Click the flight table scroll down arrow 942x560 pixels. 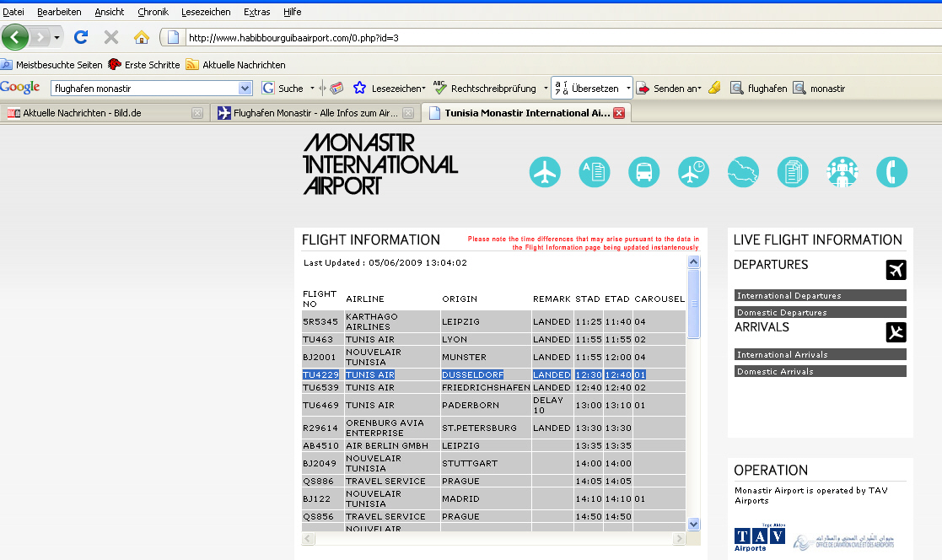[x=693, y=524]
